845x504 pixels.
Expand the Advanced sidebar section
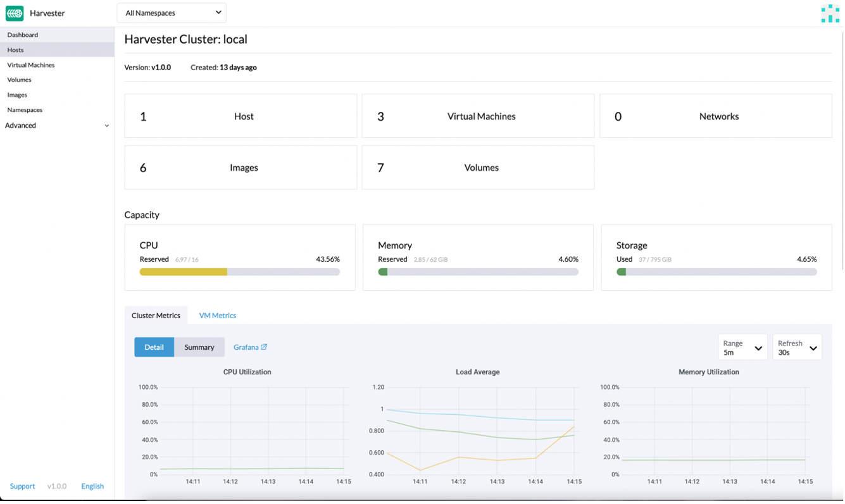(56, 125)
